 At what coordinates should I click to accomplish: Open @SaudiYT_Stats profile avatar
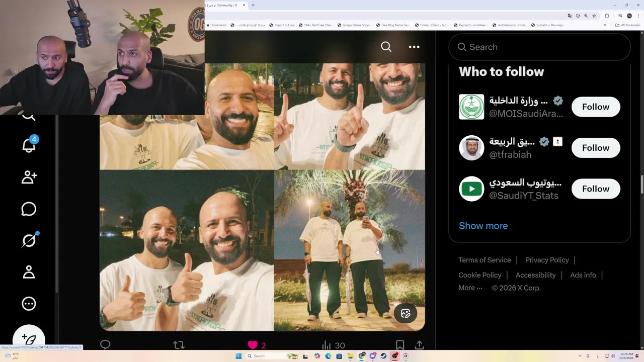coord(471,189)
